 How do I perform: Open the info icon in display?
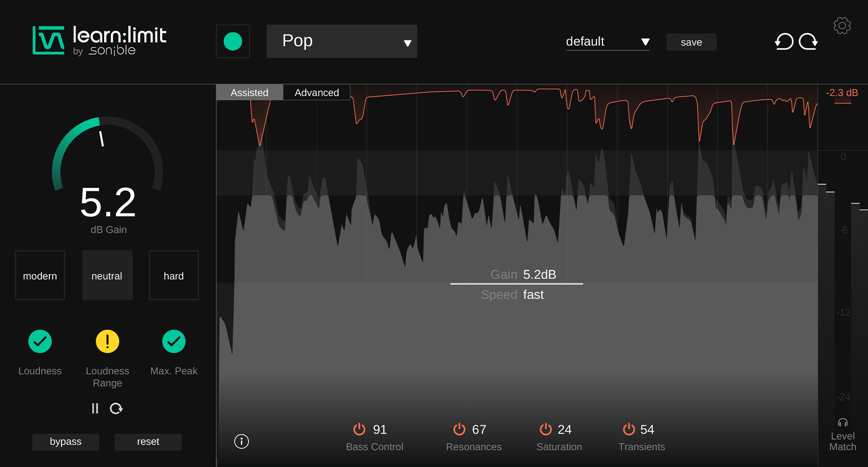tap(241, 441)
